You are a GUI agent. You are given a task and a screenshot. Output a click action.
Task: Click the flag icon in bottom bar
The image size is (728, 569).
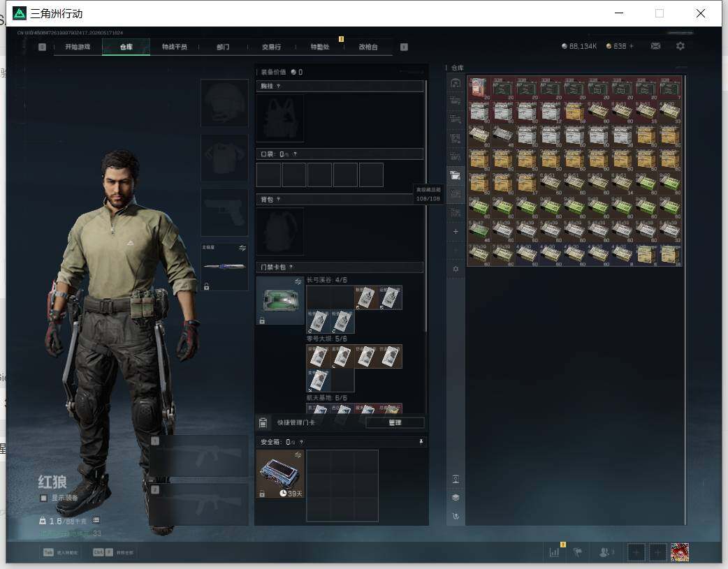tap(578, 552)
